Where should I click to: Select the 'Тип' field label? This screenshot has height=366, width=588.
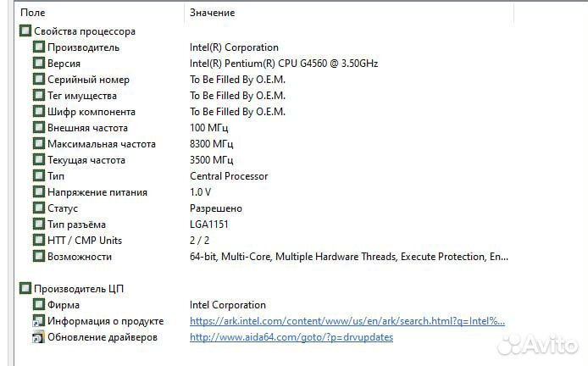[x=56, y=176]
